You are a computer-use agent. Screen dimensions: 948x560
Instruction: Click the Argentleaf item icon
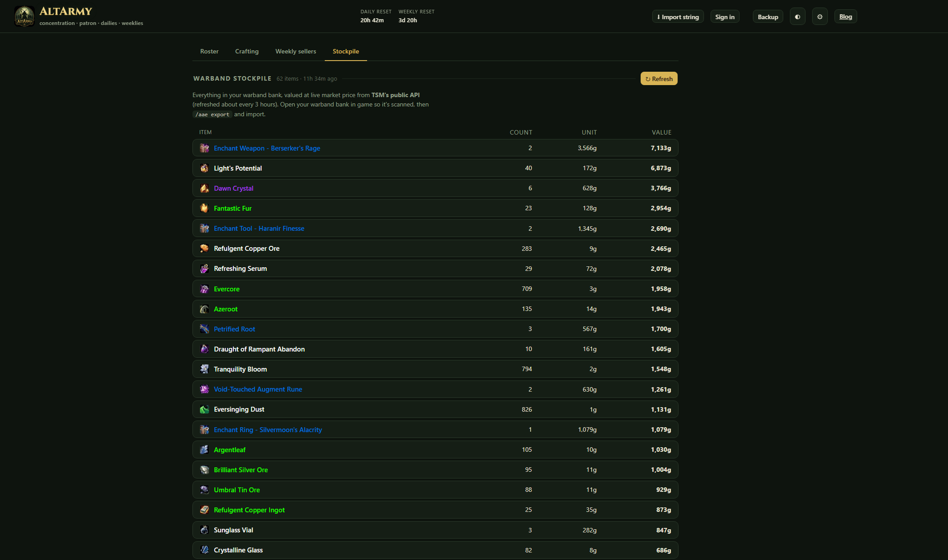(x=204, y=450)
